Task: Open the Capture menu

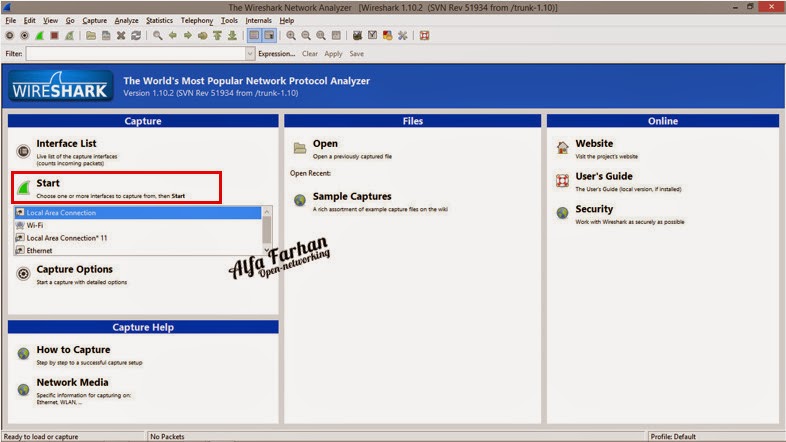Action: tap(94, 21)
